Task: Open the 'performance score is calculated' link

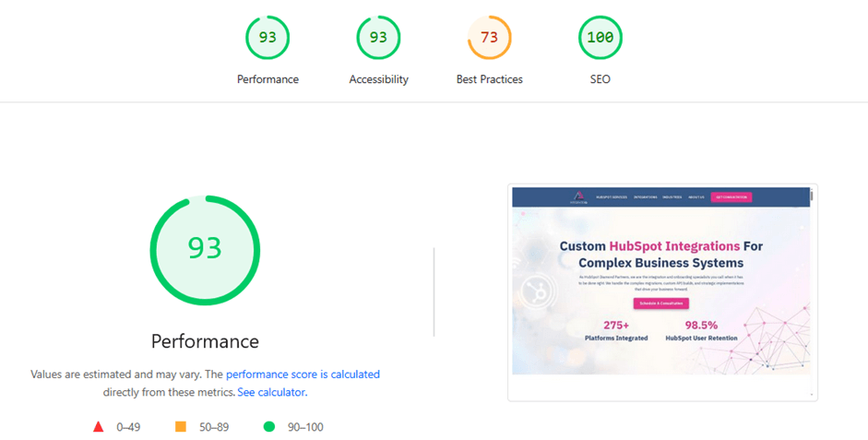Action: point(303,375)
